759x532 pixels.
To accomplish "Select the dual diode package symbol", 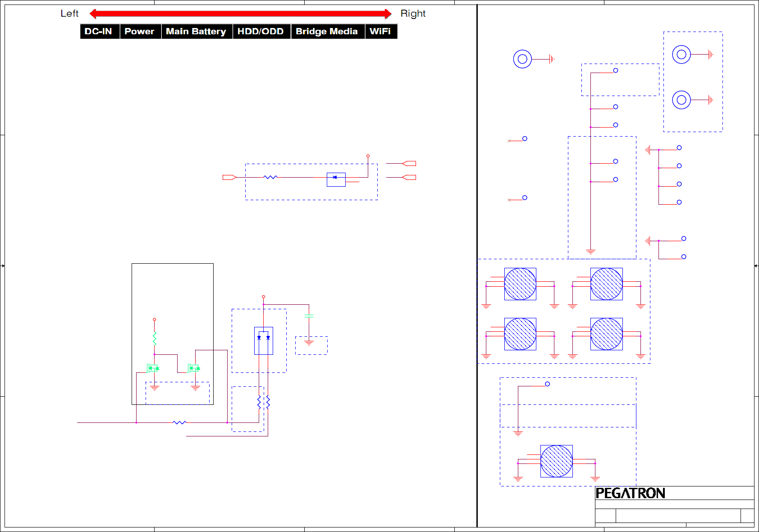I will pos(264,341).
